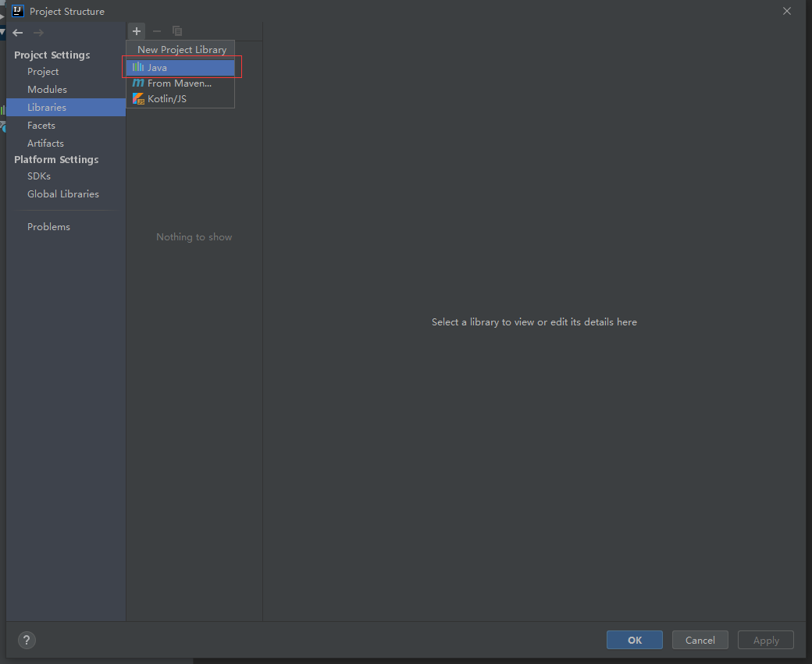Click the minus remove library icon
This screenshot has width=812, height=664.
(x=157, y=31)
